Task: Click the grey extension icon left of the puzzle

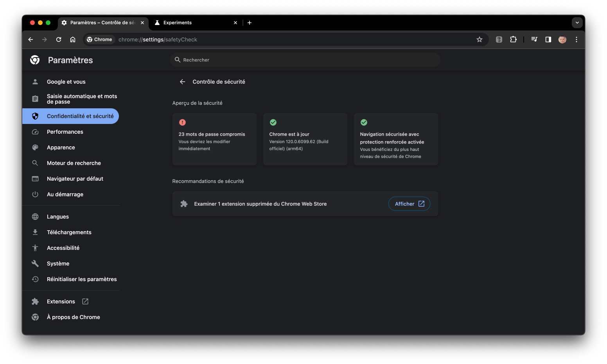Action: pyautogui.click(x=499, y=39)
